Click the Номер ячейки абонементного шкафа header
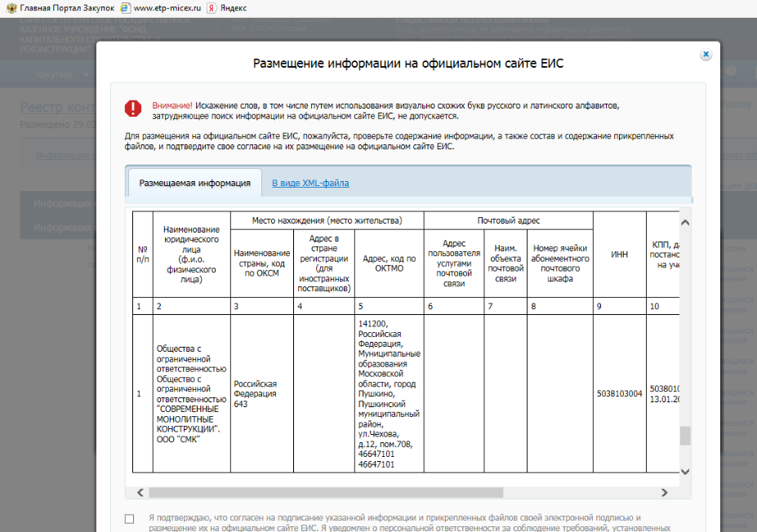Image resolution: width=757 pixels, height=532 pixels. (x=560, y=264)
